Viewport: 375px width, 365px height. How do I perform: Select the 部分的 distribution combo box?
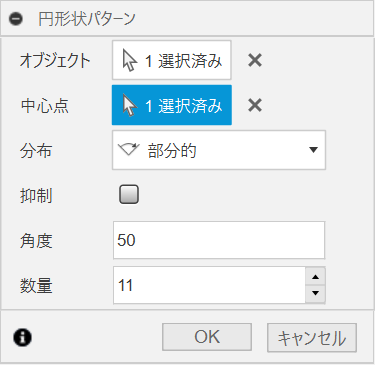point(219,150)
